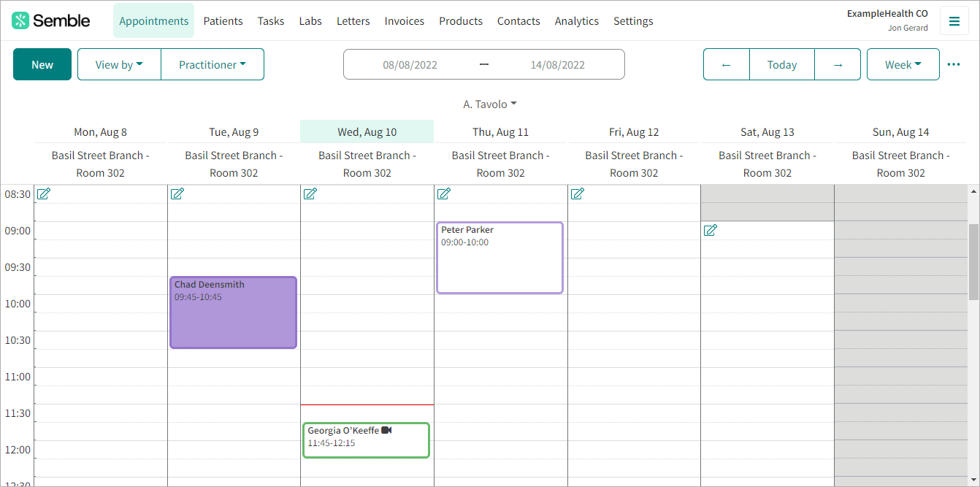Click the edit icon in Fri, Aug 12 column
The width and height of the screenshot is (980, 487).
577,193
